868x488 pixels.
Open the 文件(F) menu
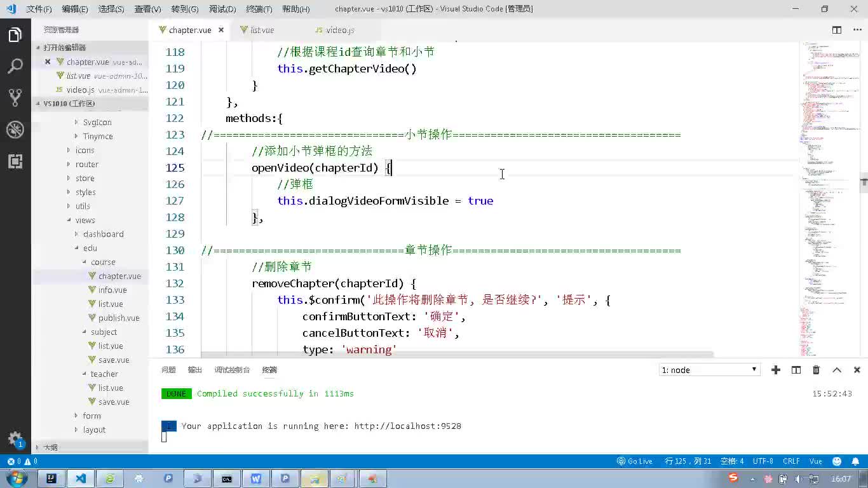[39, 9]
